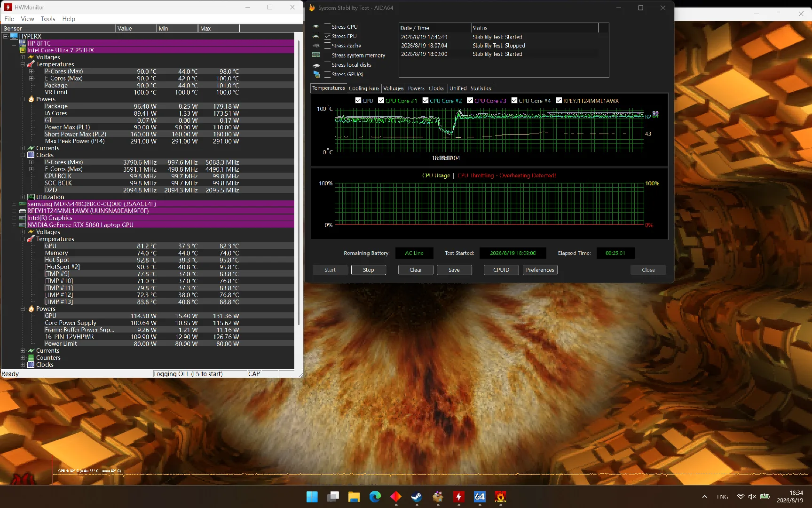Collapse the CPU Clocks tree node
The width and height of the screenshot is (812, 508).
(23, 155)
